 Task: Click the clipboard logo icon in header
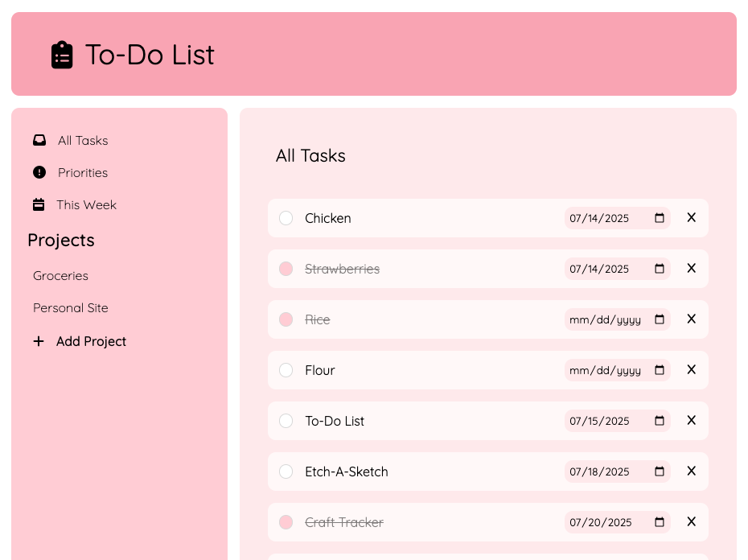coord(62,55)
